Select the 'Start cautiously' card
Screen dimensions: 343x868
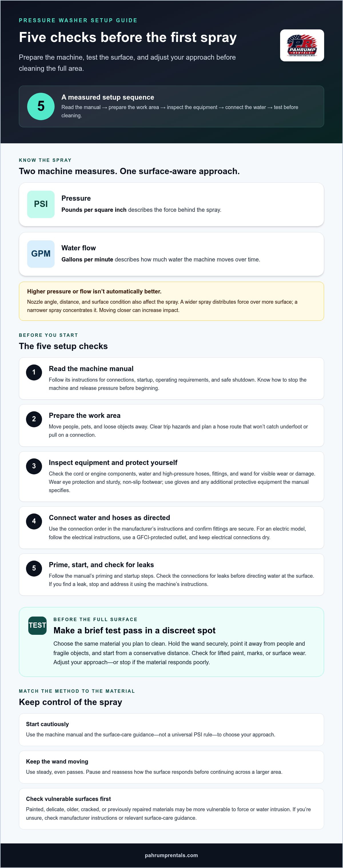[x=171, y=730]
